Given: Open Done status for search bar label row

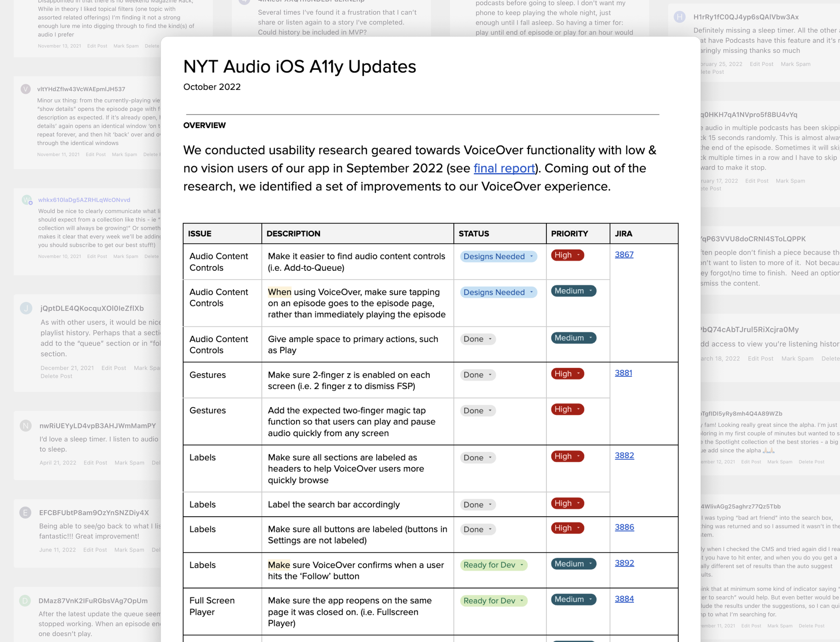Looking at the screenshot, I should (x=477, y=505).
